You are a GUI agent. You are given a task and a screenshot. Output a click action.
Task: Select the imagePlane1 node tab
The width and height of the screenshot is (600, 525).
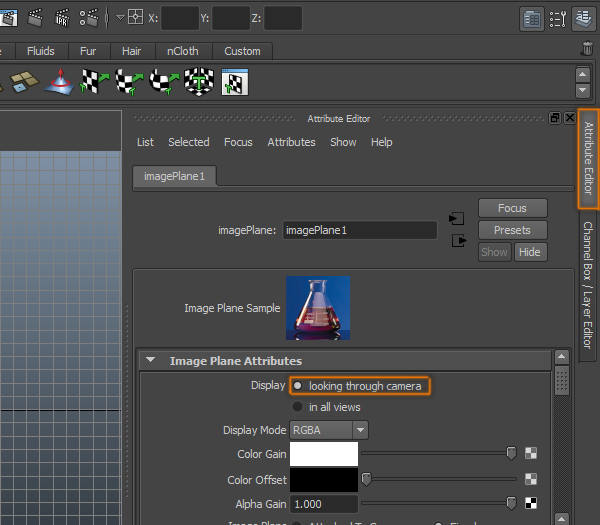[x=174, y=176]
